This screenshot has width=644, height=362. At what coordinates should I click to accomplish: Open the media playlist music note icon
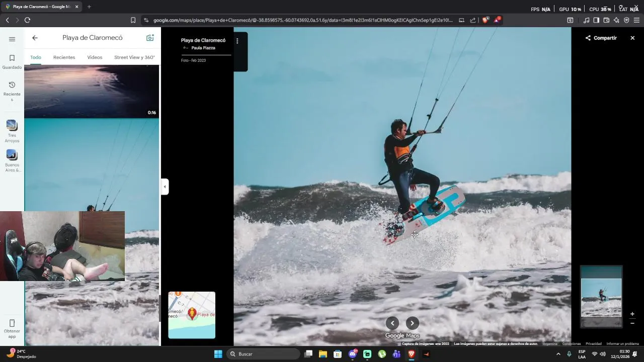tap(586, 20)
